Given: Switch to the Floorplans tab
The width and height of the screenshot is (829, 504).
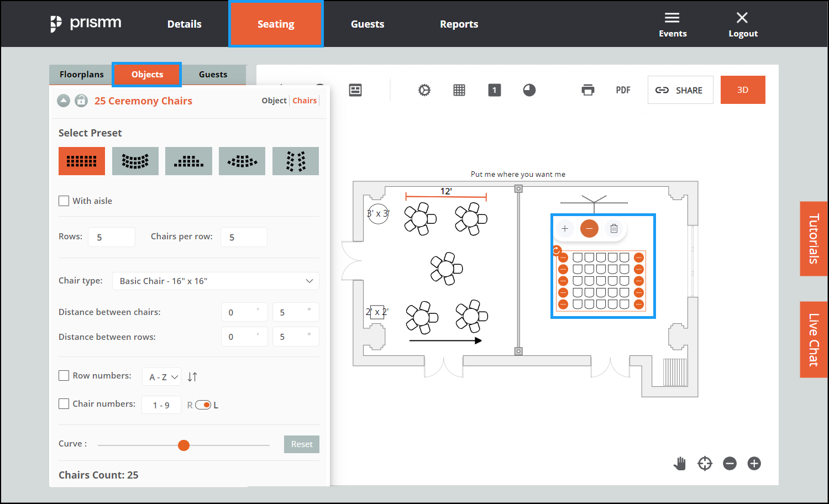Looking at the screenshot, I should (81, 74).
